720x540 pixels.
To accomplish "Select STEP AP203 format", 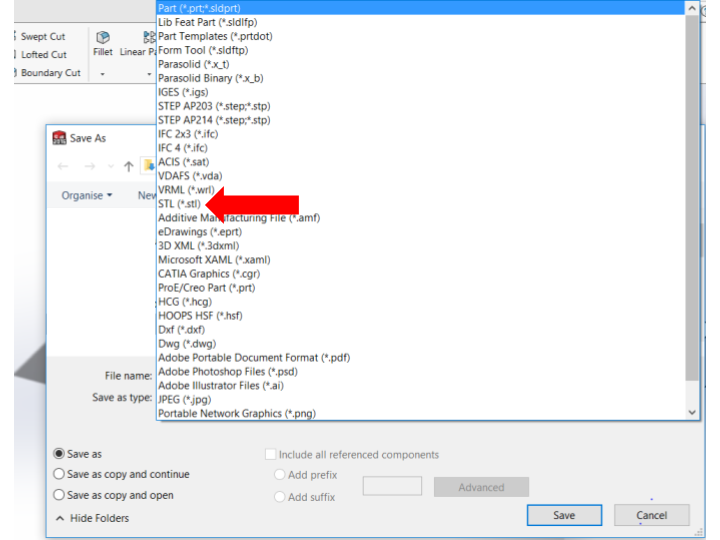I will tap(421, 106).
